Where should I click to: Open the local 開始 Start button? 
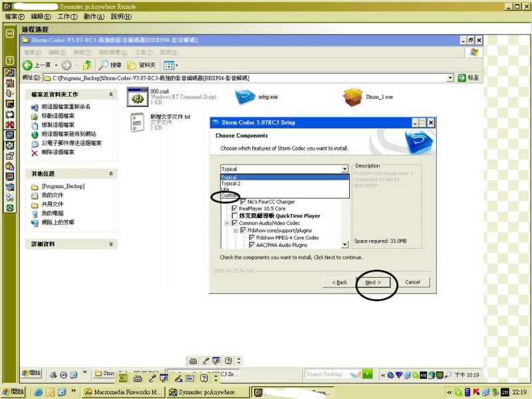13,392
